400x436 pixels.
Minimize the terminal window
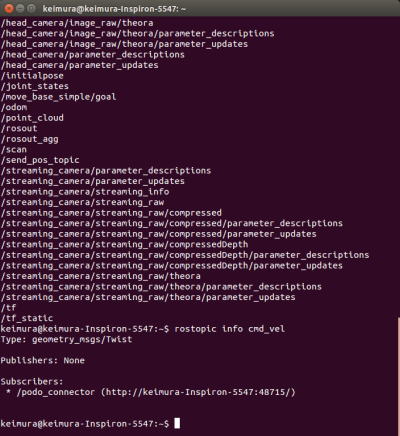[20, 8]
